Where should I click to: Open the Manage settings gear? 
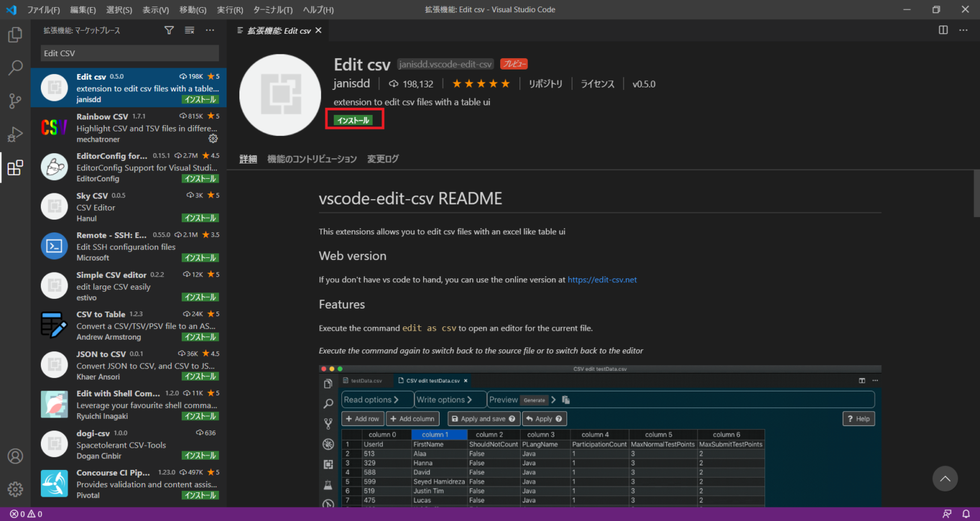[x=15, y=489]
